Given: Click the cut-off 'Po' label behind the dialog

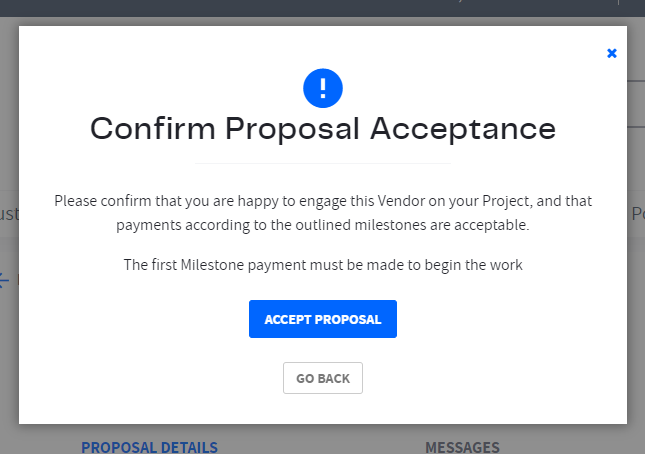Looking at the screenshot, I should coord(638,214).
